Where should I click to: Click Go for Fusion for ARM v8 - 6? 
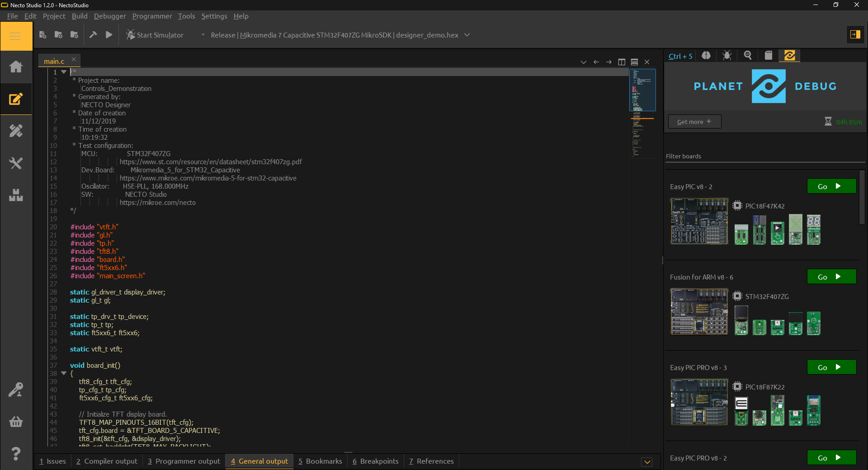click(x=831, y=277)
